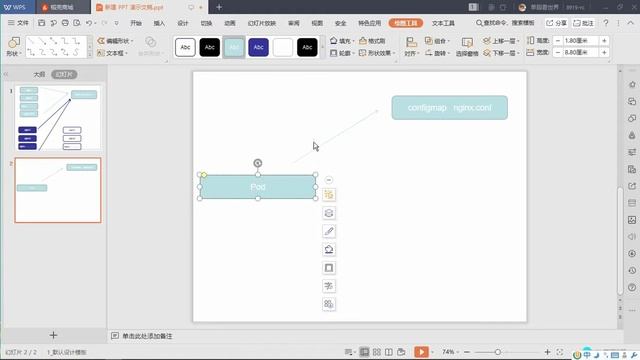640x360 pixels.
Task: Click the Format Painter (格式刷) icon
Action: pos(372,41)
